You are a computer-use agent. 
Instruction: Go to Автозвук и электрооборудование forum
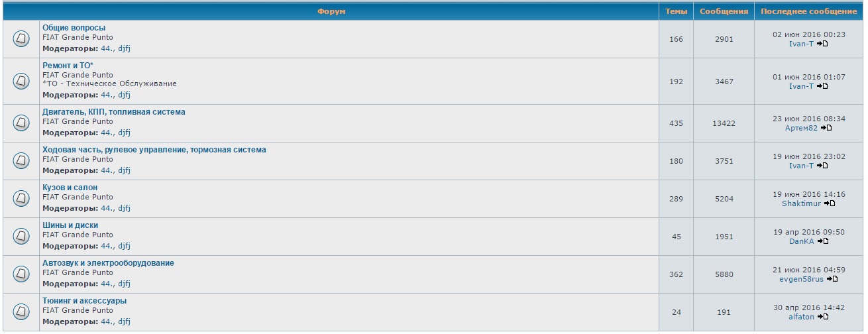click(108, 263)
